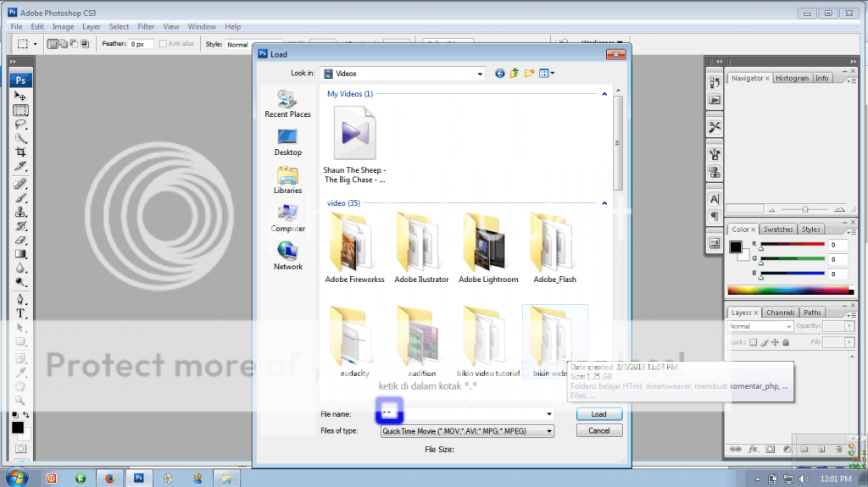Screen dimensions: 868x487
Task: Select the Adobe Lightroom folder
Action: click(488, 248)
